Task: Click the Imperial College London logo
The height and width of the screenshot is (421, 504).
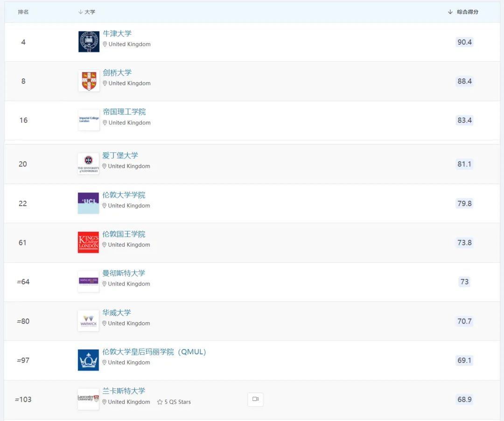Action: [x=89, y=120]
